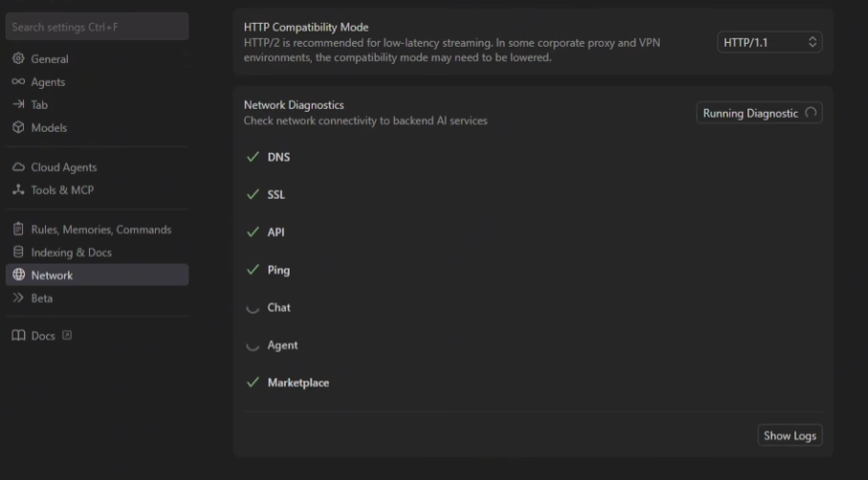Click the Models cube icon
Image resolution: width=868 pixels, height=480 pixels.
(x=18, y=128)
